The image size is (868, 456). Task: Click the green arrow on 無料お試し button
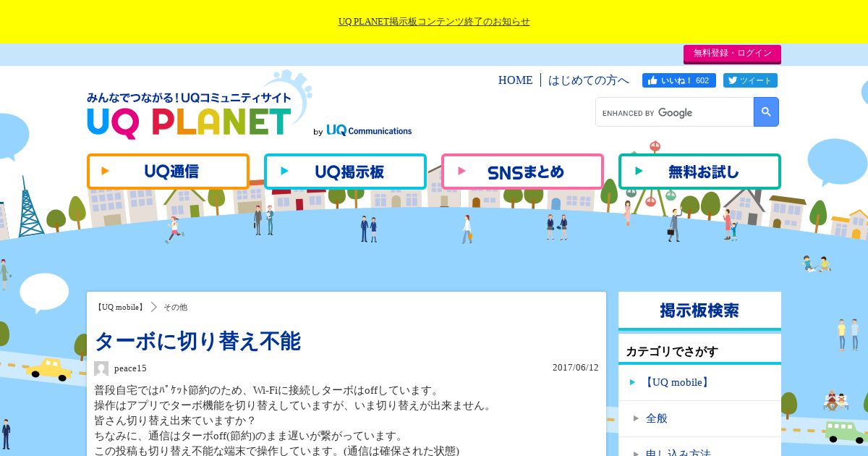(x=639, y=172)
